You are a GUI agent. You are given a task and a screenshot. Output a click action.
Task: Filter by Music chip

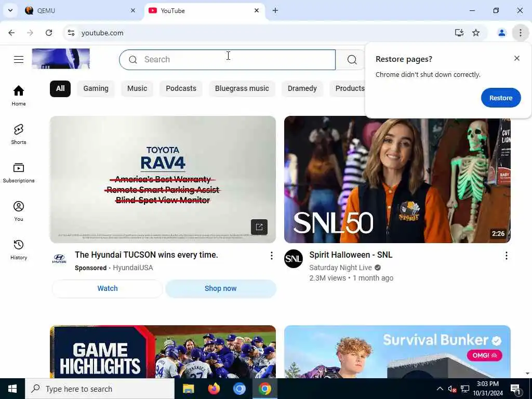137,88
